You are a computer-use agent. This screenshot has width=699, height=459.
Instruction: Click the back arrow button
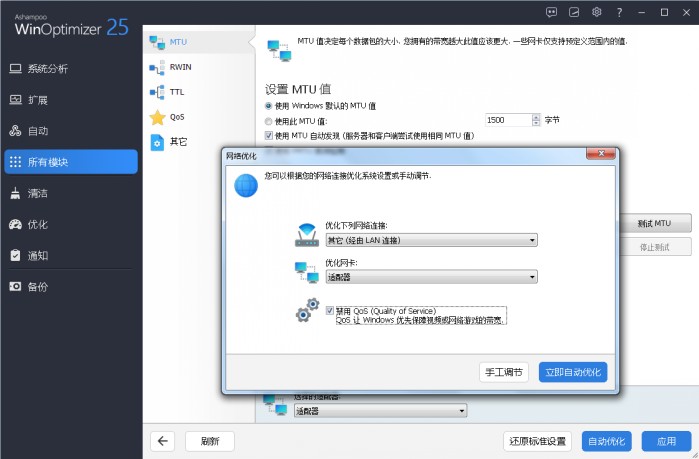click(163, 441)
